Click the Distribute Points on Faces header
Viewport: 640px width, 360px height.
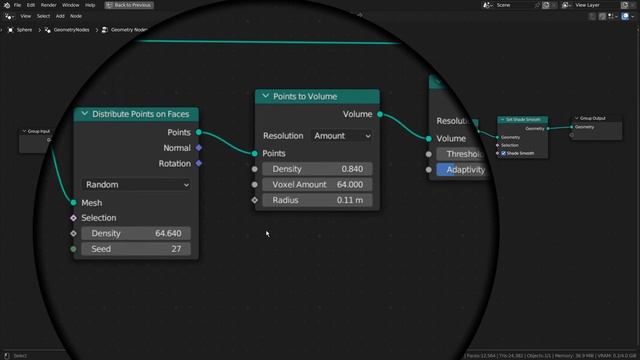point(136,114)
